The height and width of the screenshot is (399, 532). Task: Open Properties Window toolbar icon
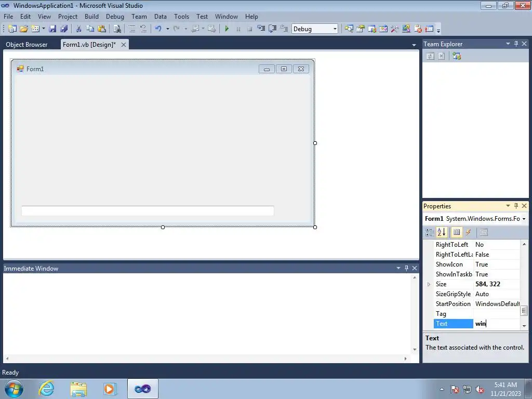pos(361,29)
